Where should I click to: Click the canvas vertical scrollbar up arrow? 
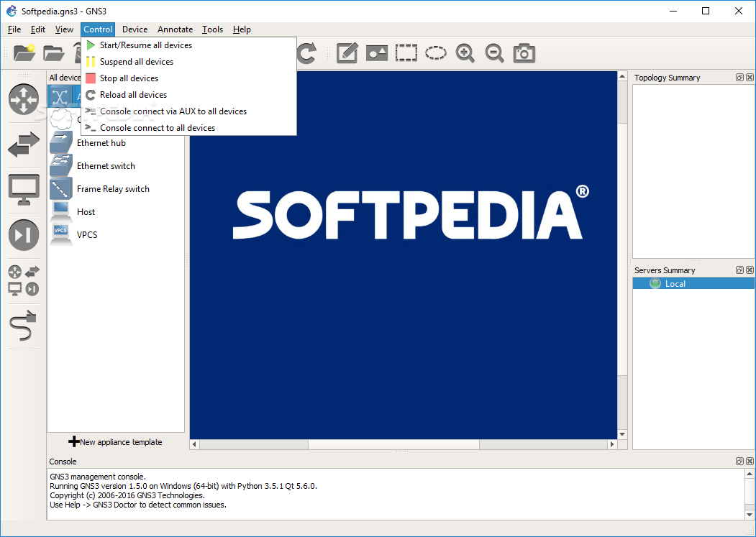coord(622,77)
